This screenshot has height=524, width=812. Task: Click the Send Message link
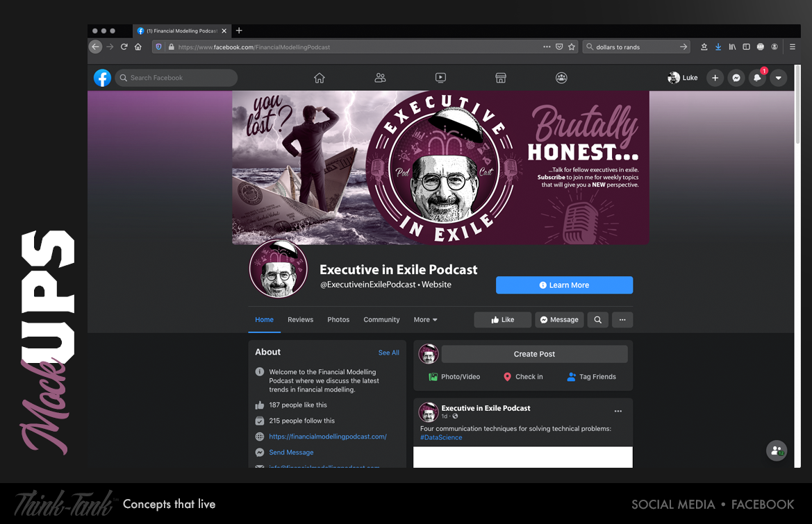pyautogui.click(x=291, y=452)
